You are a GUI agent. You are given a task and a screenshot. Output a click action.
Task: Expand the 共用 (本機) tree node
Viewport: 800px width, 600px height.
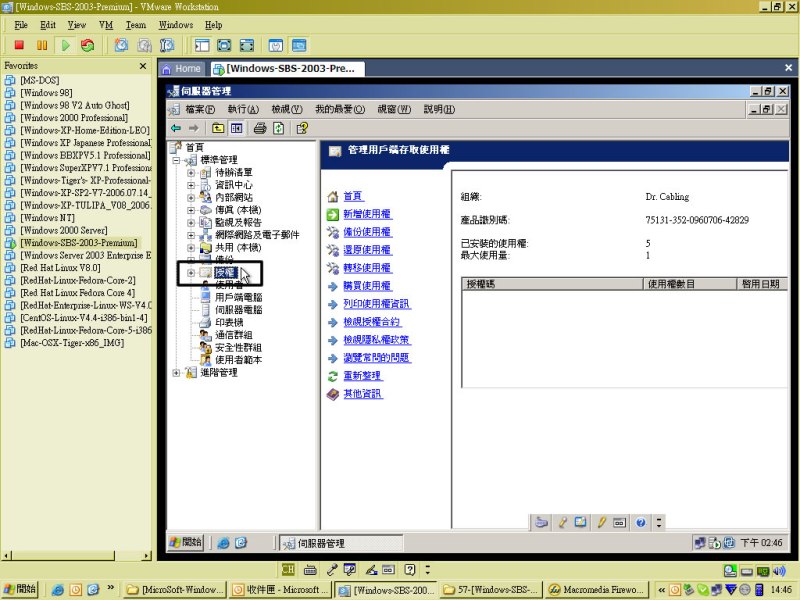coord(190,247)
